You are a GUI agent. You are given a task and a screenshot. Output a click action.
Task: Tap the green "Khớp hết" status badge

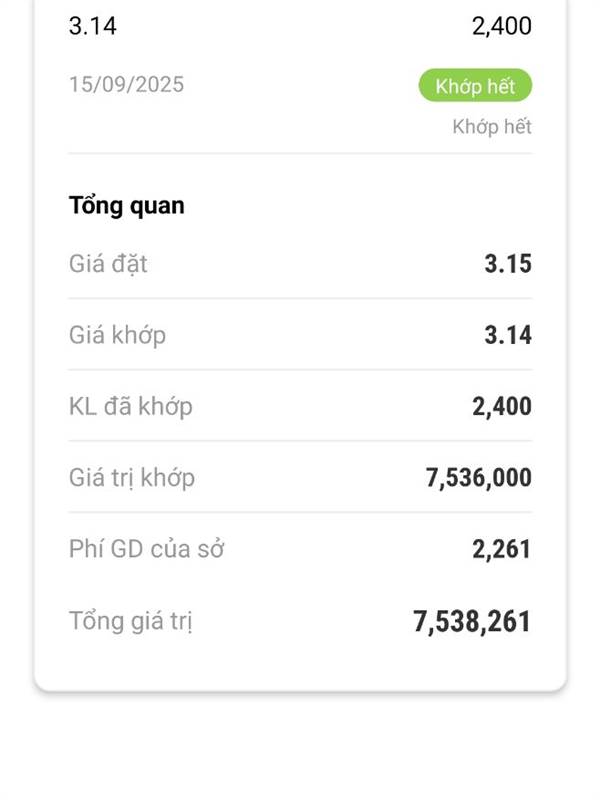click(475, 86)
